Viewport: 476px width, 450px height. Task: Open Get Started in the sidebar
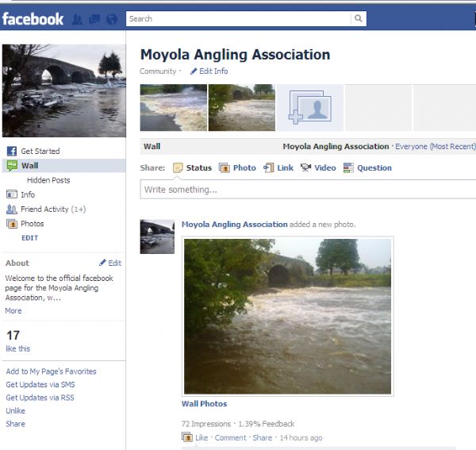(40, 151)
